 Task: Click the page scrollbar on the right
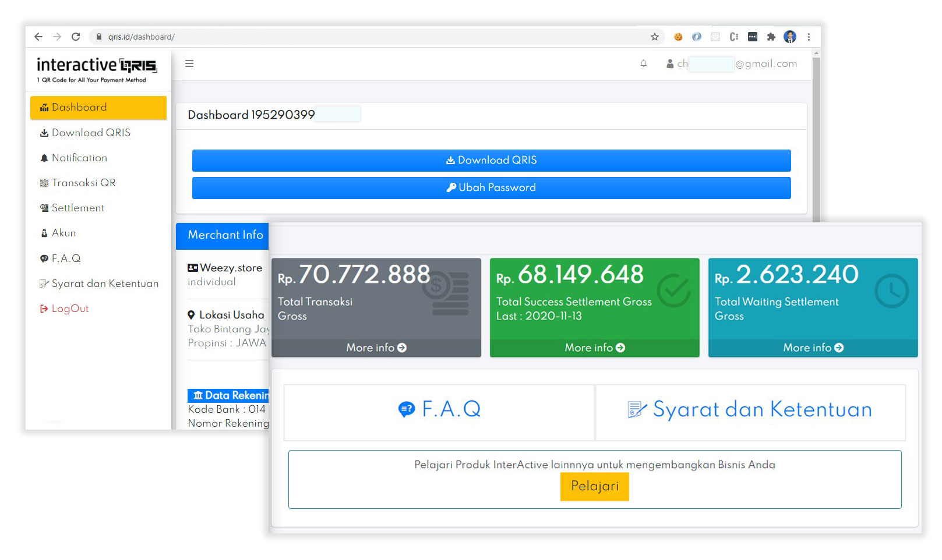(x=816, y=140)
